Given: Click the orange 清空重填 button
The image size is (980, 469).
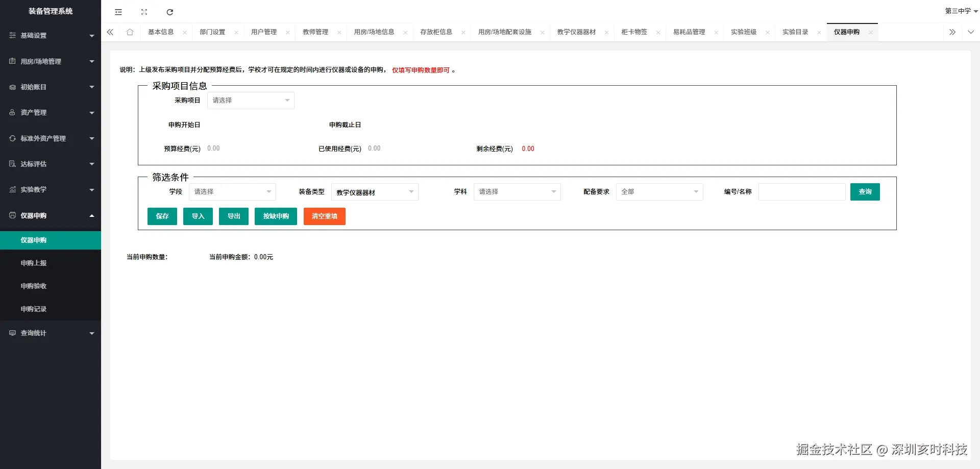Looking at the screenshot, I should 325,216.
